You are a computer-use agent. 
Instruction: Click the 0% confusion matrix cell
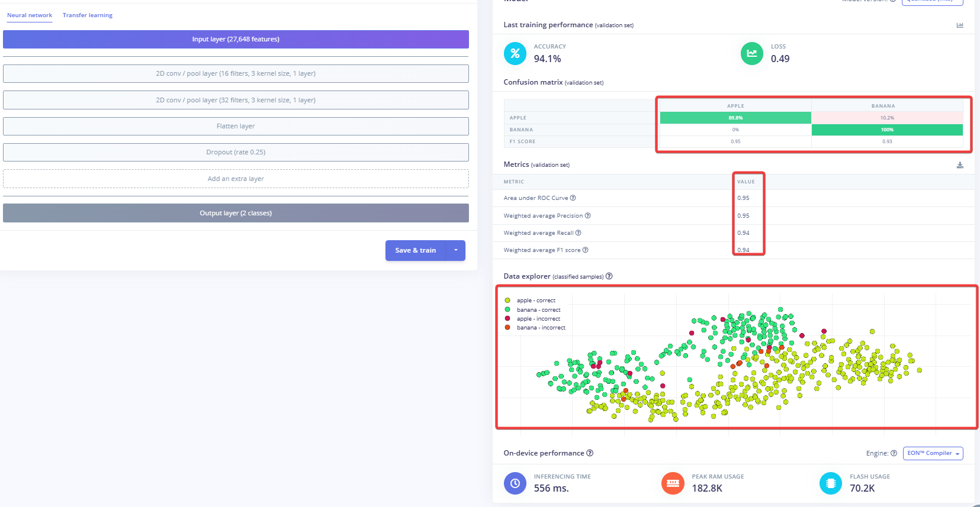[735, 130]
